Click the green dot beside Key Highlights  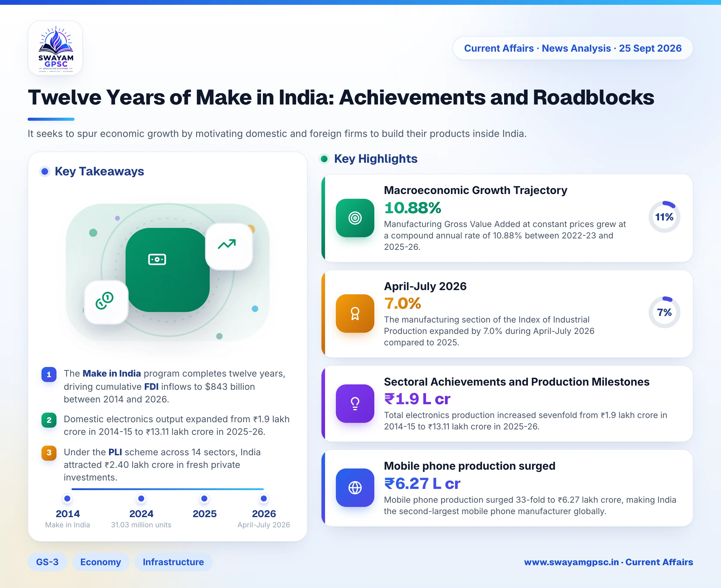tap(324, 159)
